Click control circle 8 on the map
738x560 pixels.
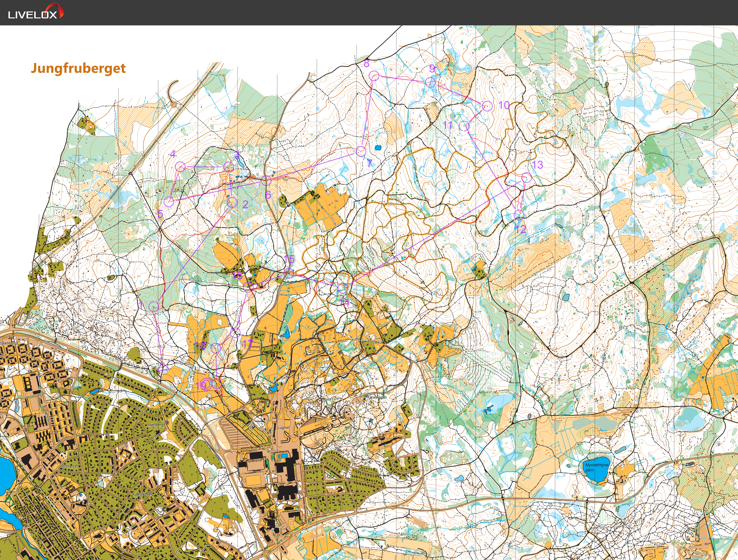[374, 76]
